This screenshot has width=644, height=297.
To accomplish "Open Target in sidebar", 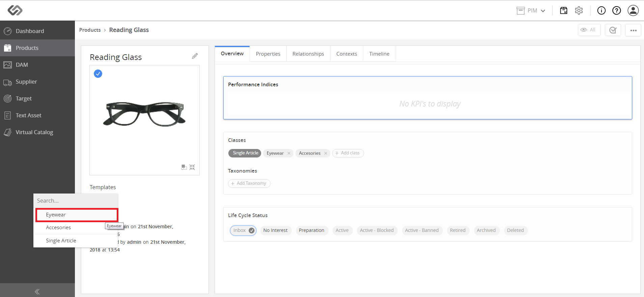I will click(x=37, y=98).
